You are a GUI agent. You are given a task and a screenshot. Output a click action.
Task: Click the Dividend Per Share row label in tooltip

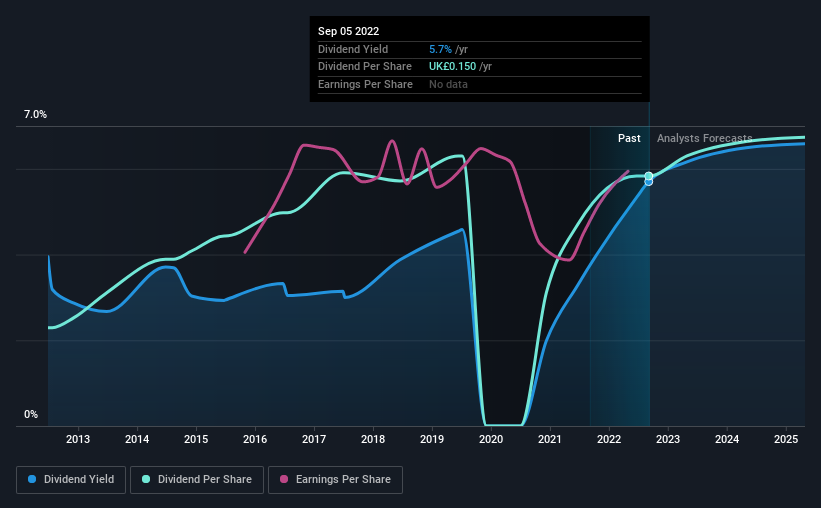[364, 67]
